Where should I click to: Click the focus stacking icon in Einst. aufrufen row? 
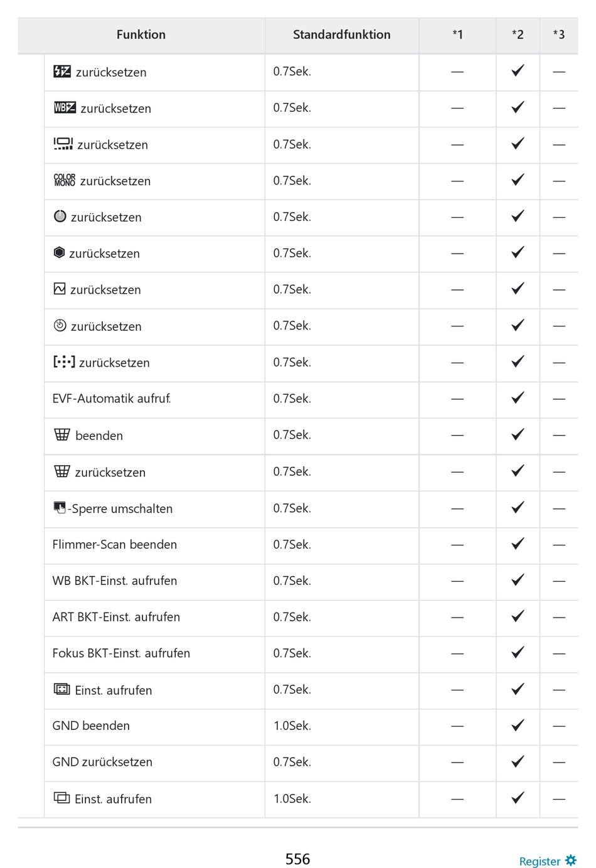(x=61, y=690)
